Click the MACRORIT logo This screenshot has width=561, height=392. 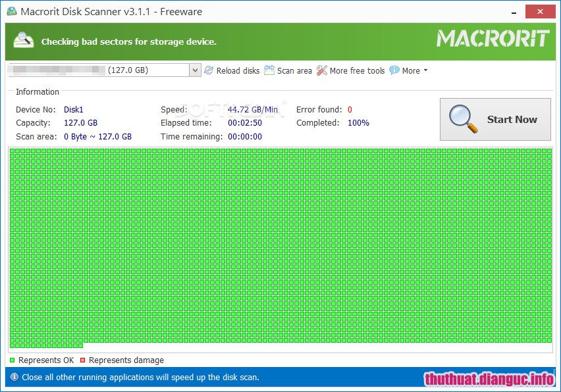[x=493, y=38]
